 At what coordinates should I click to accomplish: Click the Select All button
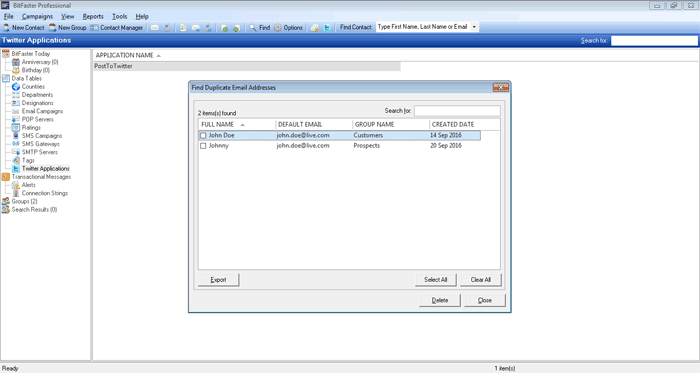(435, 280)
